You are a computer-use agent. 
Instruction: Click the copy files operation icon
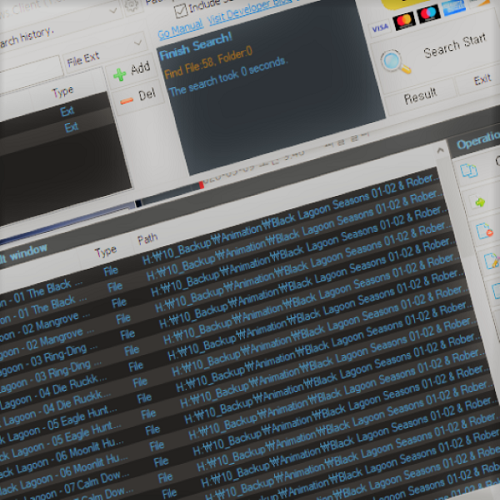click(469, 171)
